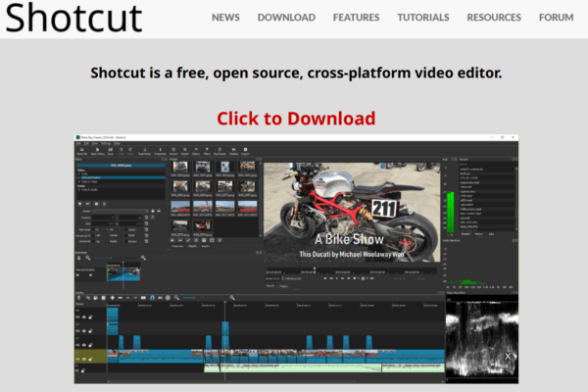Viewport: 588px width, 392px height.
Task: Open the Edit menu in Shotcut window
Action: [86, 144]
